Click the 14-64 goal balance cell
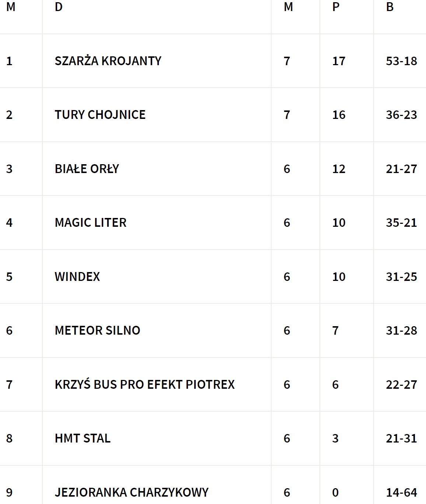 pos(401,492)
